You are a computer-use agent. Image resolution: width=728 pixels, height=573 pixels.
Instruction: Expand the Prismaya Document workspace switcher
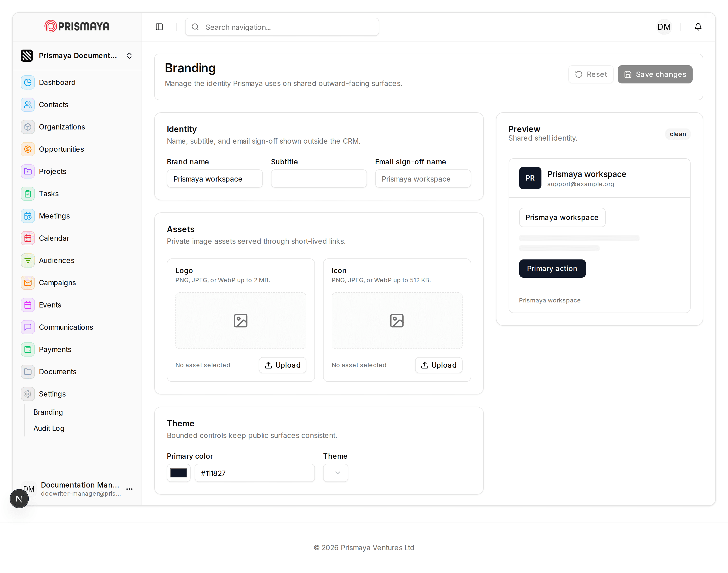77,56
